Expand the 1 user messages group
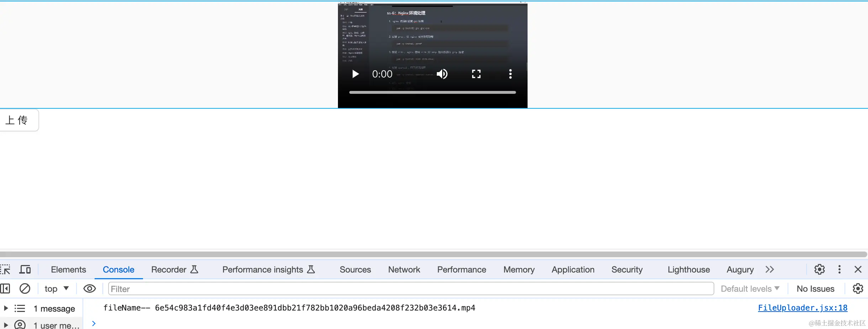 point(6,325)
